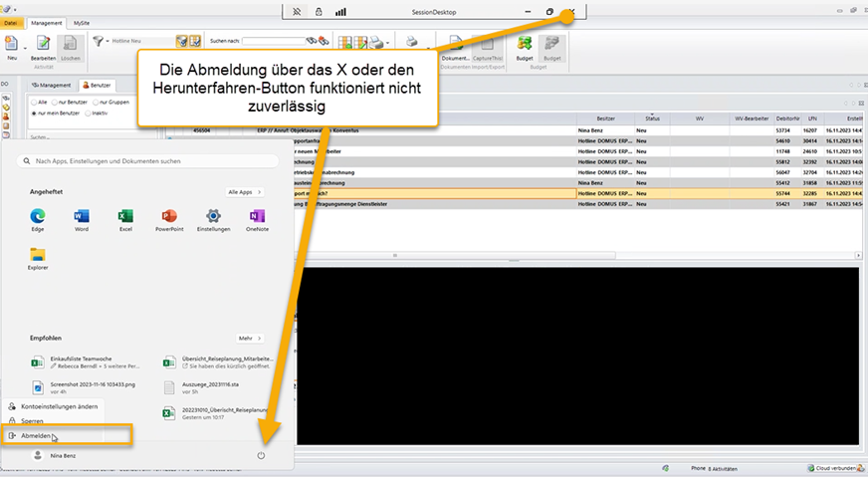868x477 pixels.
Task: Click the Bearbeiten icon in the ribbon
Action: (43, 43)
